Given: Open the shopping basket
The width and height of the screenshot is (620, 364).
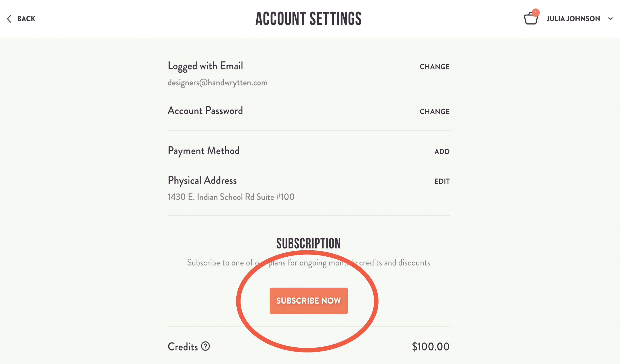Looking at the screenshot, I should pos(530,19).
